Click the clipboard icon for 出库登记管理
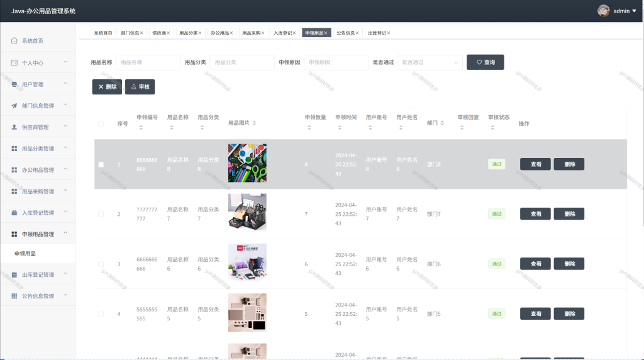The image size is (644, 360). click(x=14, y=274)
